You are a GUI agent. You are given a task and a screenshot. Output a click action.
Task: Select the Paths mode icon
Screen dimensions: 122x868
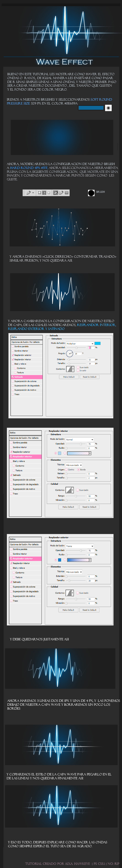(x=44, y=193)
